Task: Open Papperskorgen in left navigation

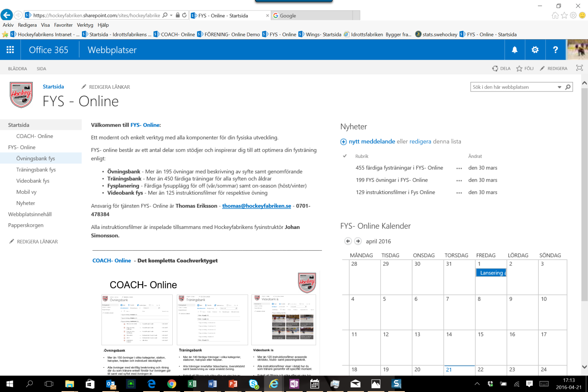Action: 26,225
